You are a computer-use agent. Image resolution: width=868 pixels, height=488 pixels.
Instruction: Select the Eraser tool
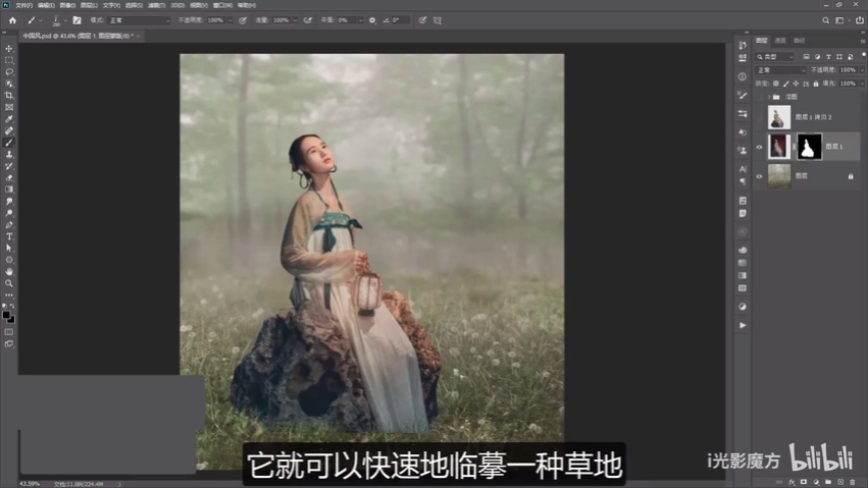pos(9,178)
